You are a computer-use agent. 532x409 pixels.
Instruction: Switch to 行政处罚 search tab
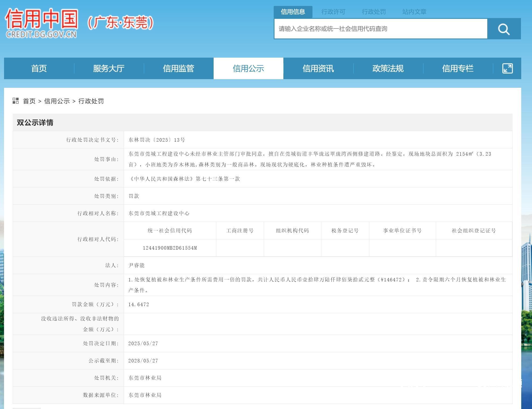pyautogui.click(x=374, y=12)
